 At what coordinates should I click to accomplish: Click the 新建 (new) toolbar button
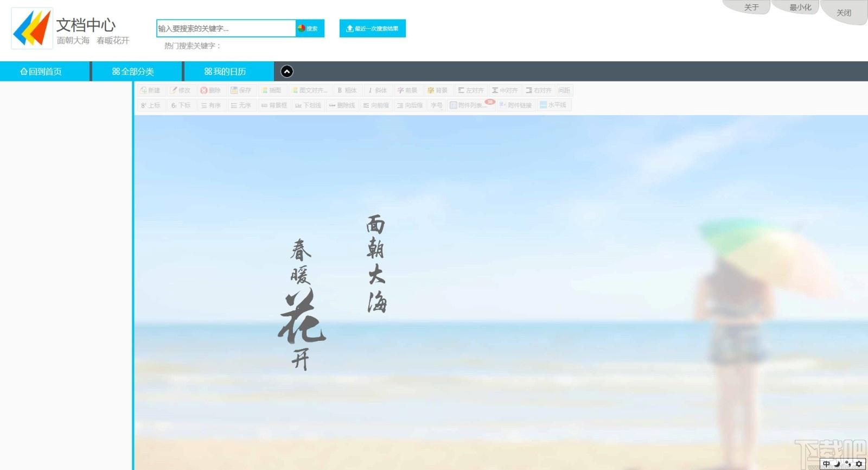150,90
